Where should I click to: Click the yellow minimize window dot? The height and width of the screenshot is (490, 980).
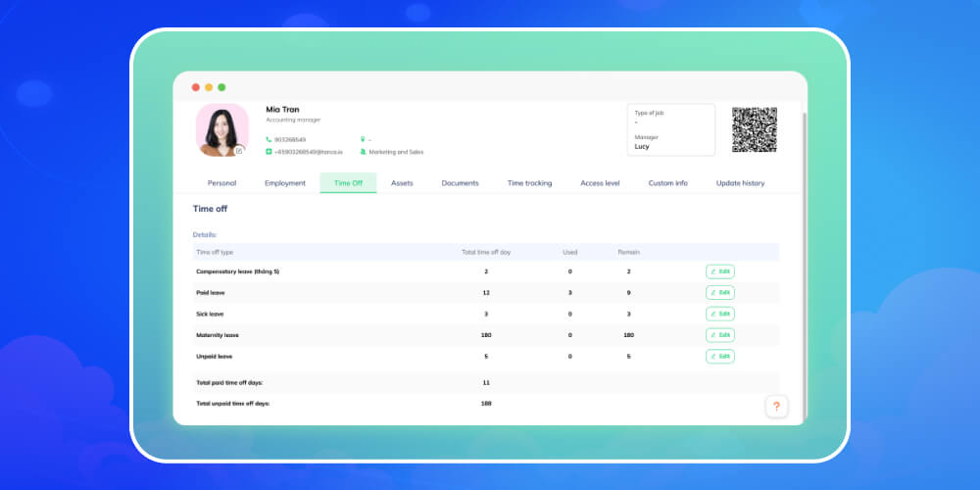(x=209, y=87)
